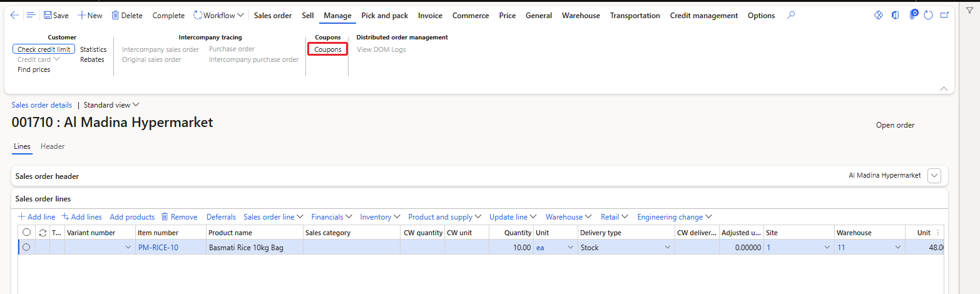Image resolution: width=980 pixels, height=294 pixels.
Task: Open the Transportation tab
Action: [635, 16]
